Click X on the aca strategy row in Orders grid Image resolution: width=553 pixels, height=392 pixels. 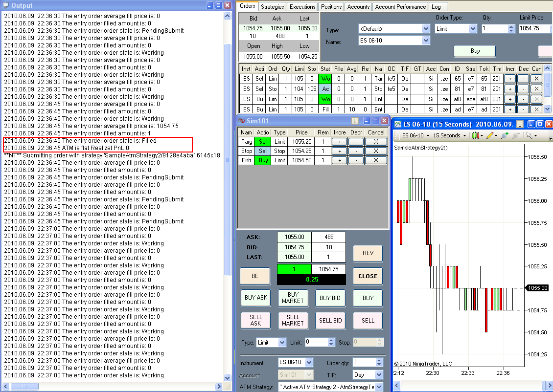point(536,99)
